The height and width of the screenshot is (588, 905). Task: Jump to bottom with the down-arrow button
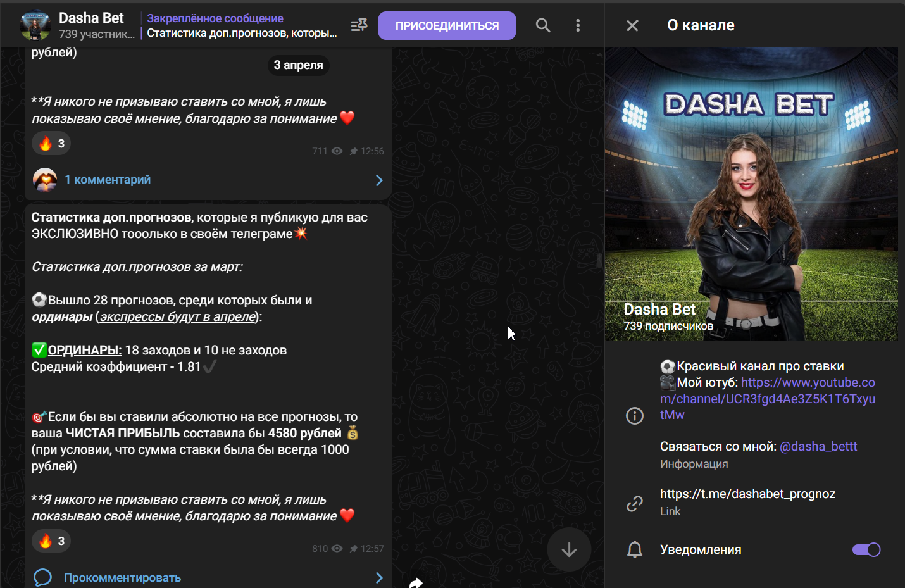click(x=569, y=549)
